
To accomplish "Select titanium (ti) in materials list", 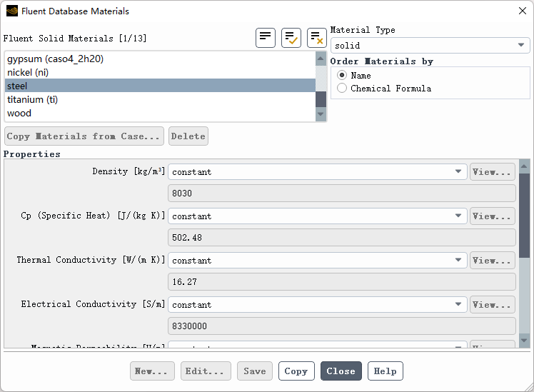I will click(33, 99).
